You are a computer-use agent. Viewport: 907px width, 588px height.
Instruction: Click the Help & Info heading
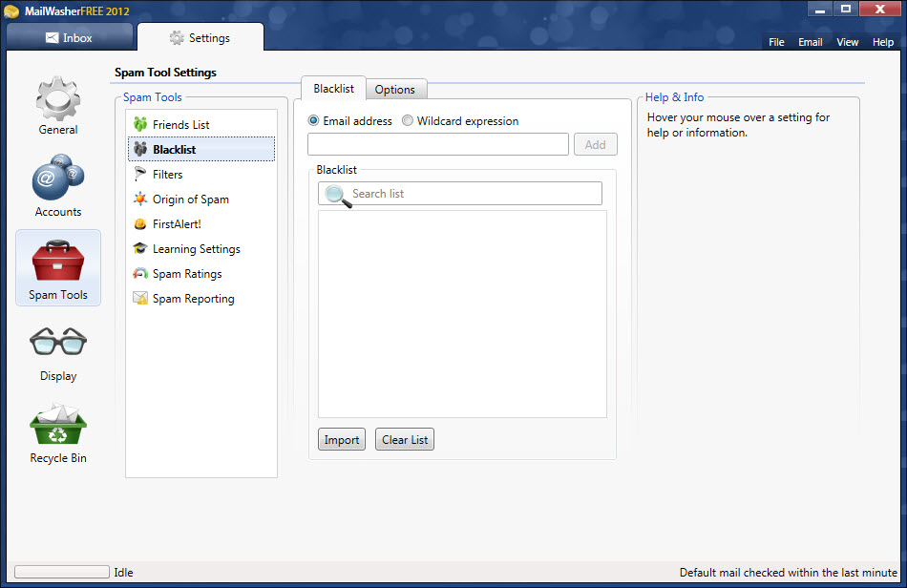(674, 97)
